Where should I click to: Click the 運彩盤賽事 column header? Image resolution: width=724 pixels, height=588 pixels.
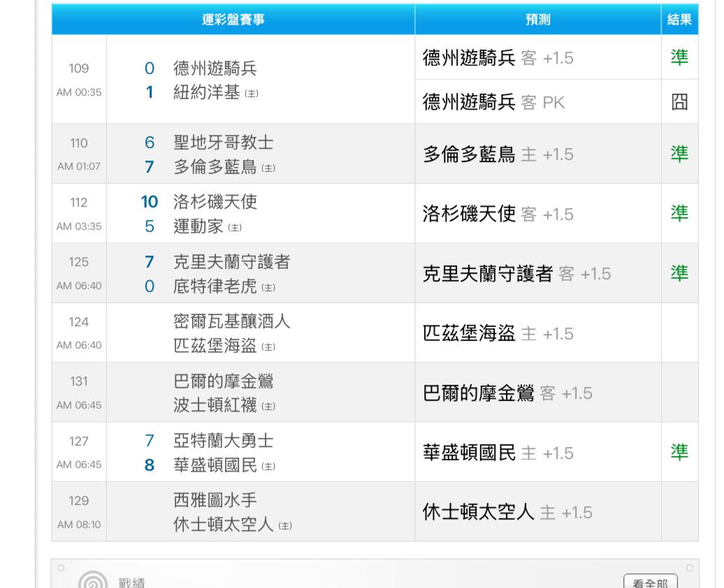tap(233, 20)
